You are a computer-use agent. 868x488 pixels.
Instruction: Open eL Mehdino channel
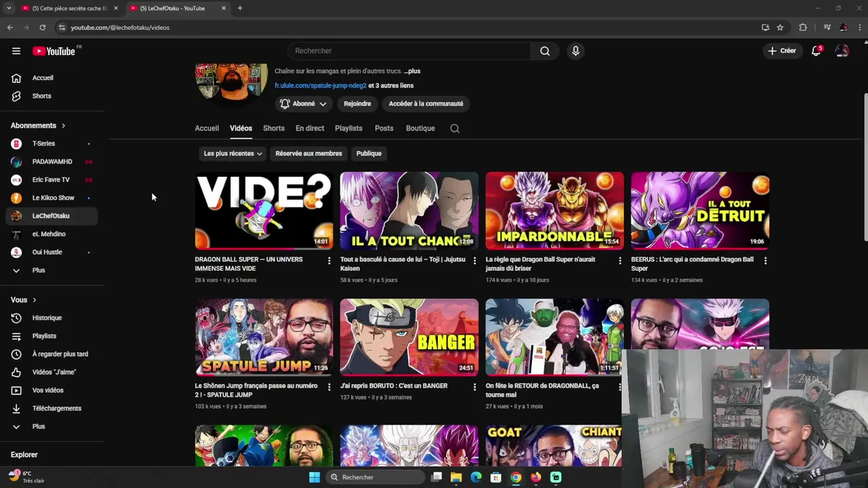(51, 234)
